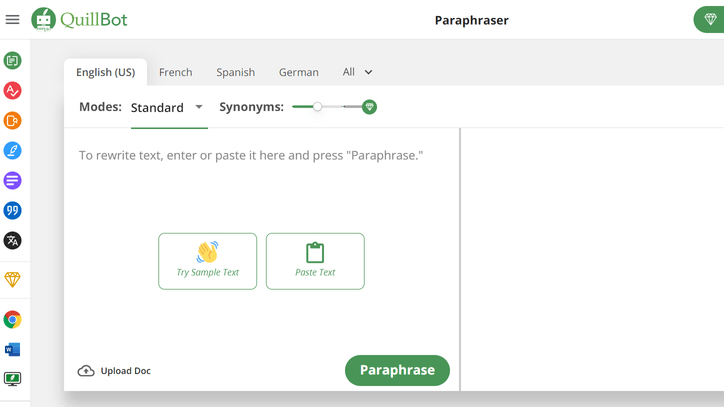Open the Chrome extension icon
Viewport: 724px width, 407px height.
point(12,320)
